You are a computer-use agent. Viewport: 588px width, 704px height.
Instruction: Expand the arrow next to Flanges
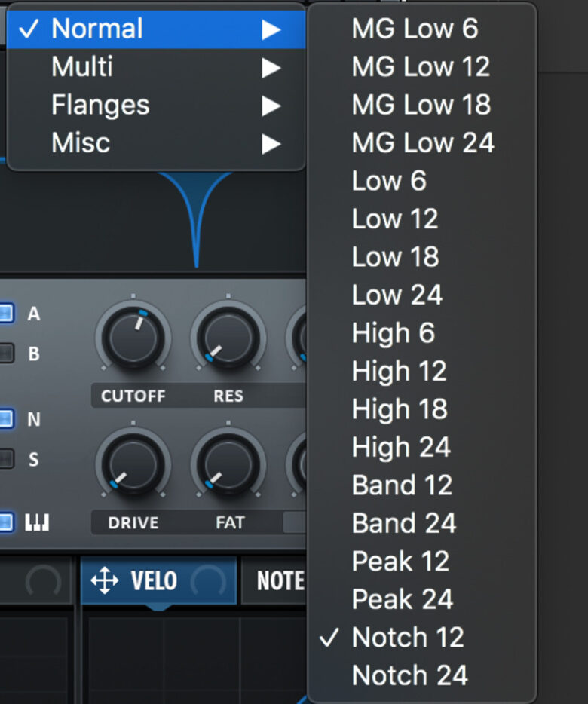[x=271, y=106]
